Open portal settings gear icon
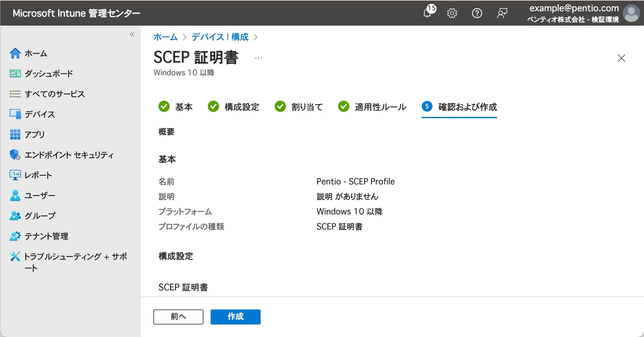The height and width of the screenshot is (337, 644). pos(452,13)
